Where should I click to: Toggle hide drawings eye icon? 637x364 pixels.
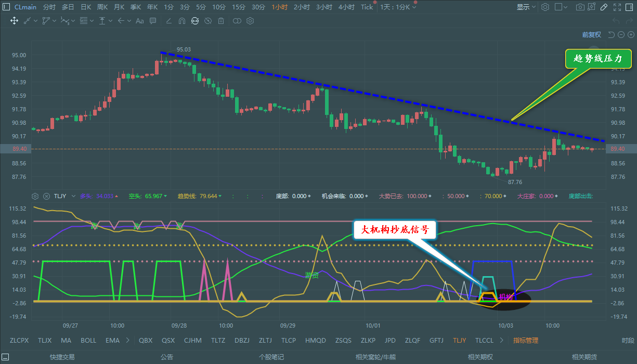[208, 21]
